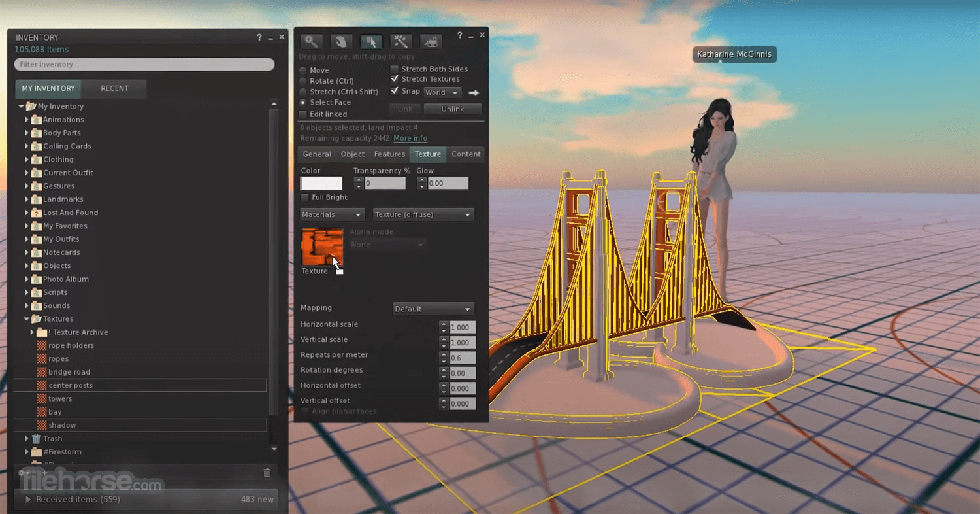Expand the Clothing folder
The width and height of the screenshot is (980, 514).
(27, 160)
